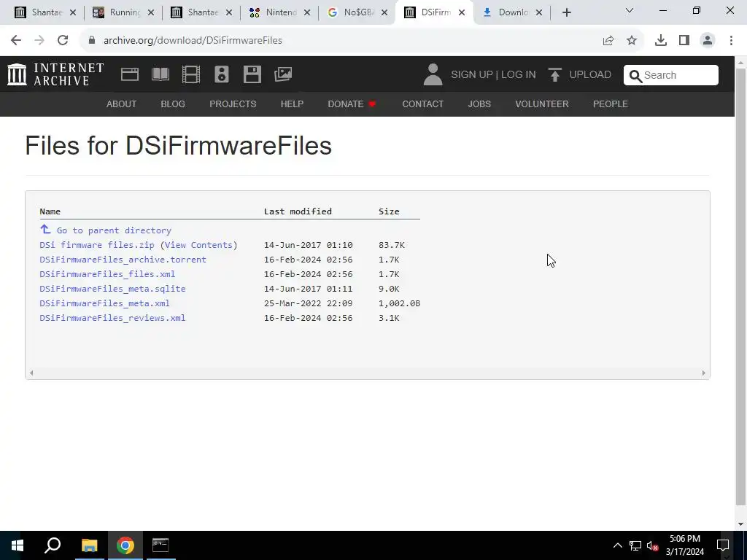747x560 pixels.
Task: Open the Software floppy disk icon
Action: tap(252, 74)
